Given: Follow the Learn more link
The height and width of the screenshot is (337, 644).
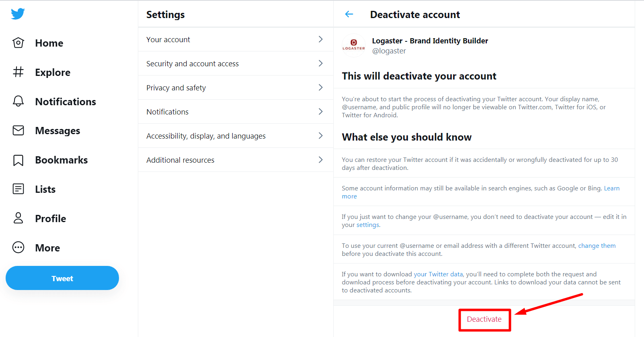Looking at the screenshot, I should click(x=612, y=188).
